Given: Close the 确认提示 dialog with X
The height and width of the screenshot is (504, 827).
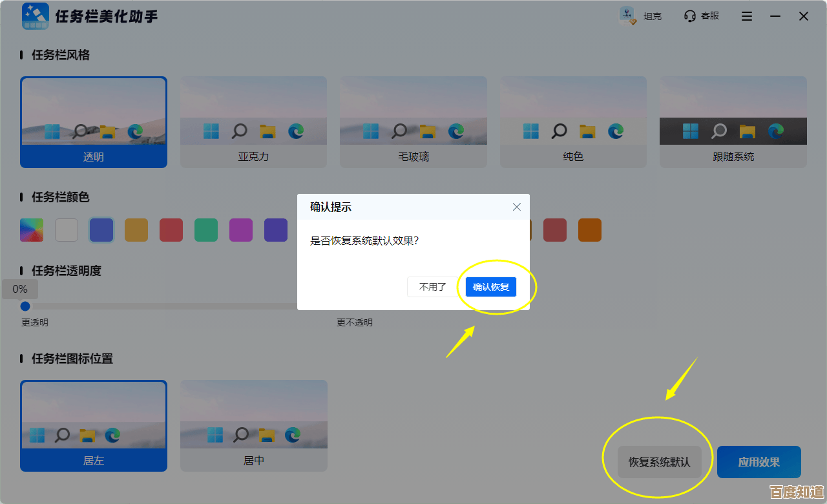Looking at the screenshot, I should click(x=517, y=207).
